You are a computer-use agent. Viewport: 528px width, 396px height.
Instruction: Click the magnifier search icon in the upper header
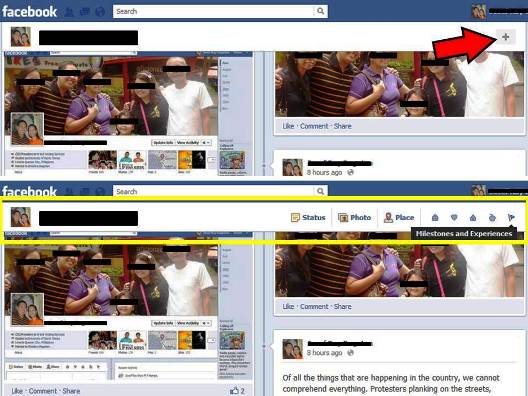click(x=321, y=11)
